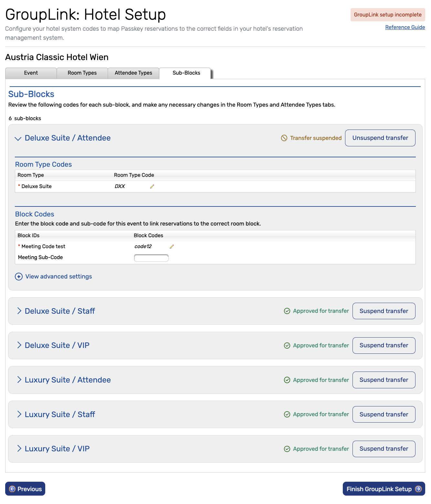
Task: Click approved checkmark icon for Deluxe Suite / Staff
Action: point(287,311)
